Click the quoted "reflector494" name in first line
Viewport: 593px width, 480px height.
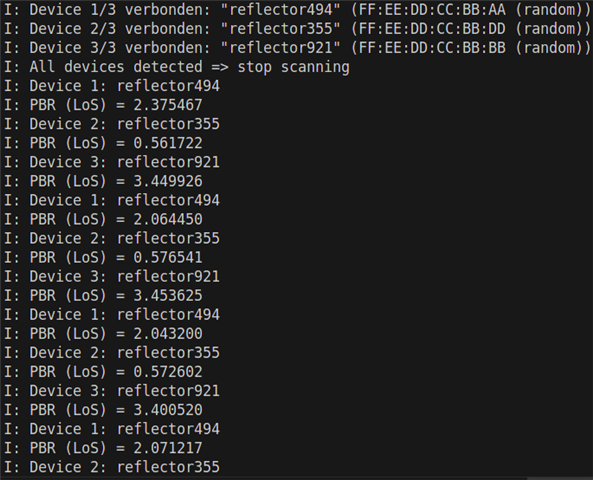280,9
